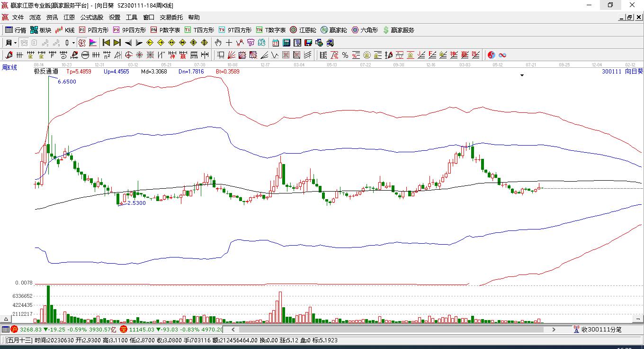
Task: Open the 公式选股 menu
Action: click(91, 17)
